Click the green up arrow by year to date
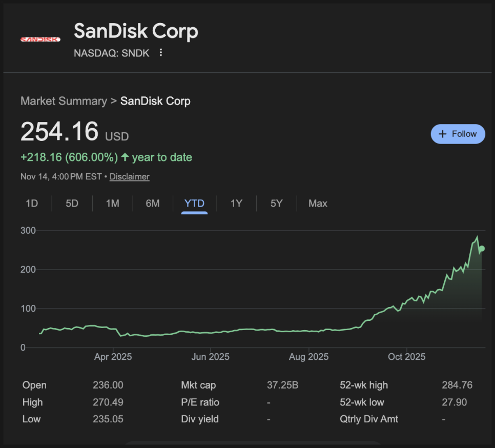Viewport: 495px width, 448px height. click(125, 157)
